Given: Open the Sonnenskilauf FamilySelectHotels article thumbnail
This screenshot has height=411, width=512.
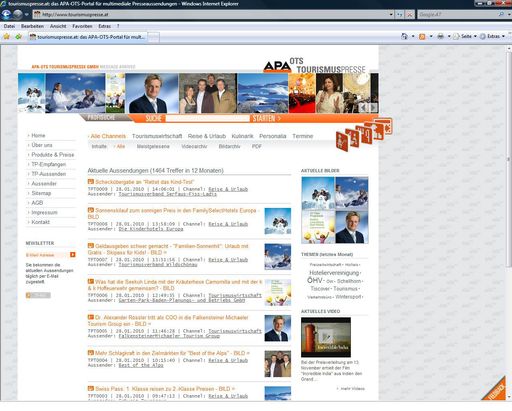Looking at the screenshot, I should [278, 221].
